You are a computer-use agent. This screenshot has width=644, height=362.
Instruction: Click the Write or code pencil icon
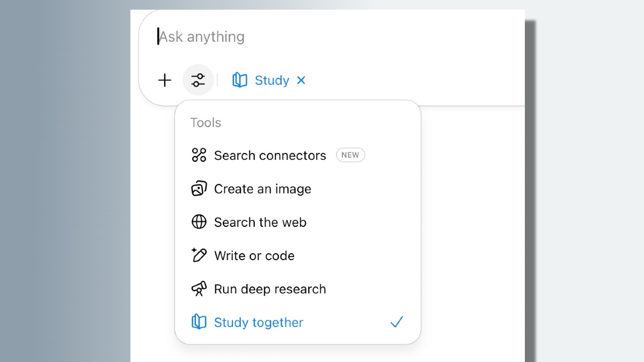[199, 255]
